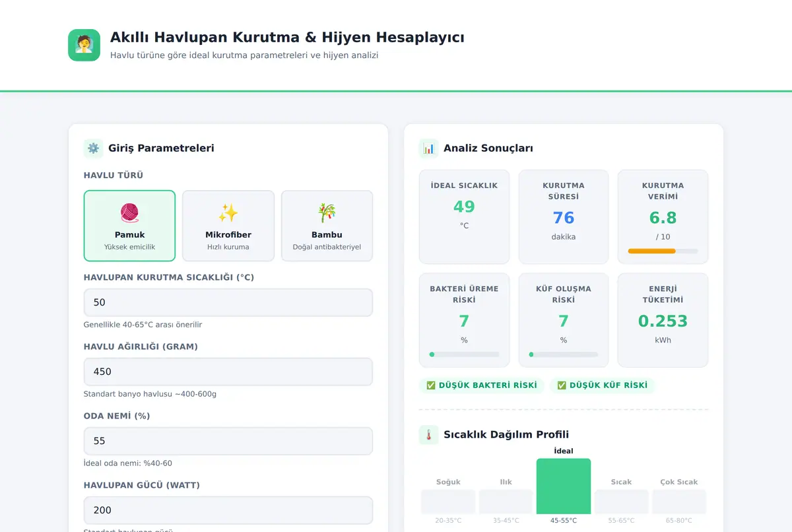
Task: Click the Küf Oluşma Riski card
Action: pos(563,320)
